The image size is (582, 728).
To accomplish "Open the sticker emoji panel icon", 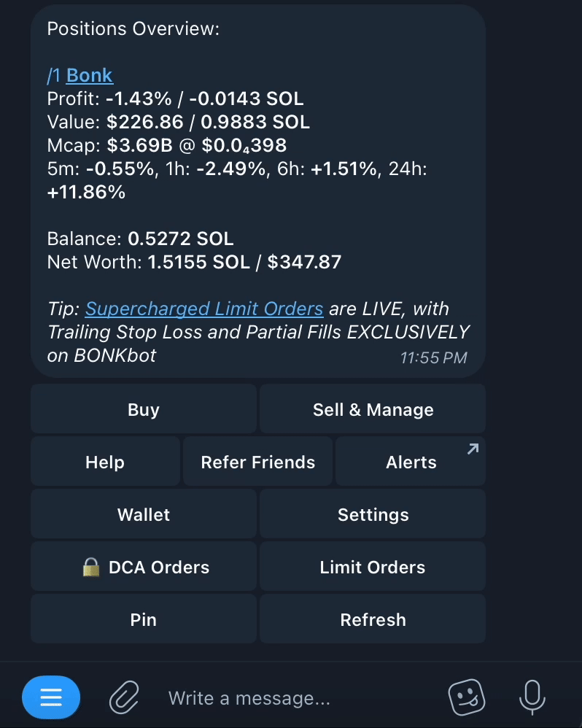I will (467, 698).
